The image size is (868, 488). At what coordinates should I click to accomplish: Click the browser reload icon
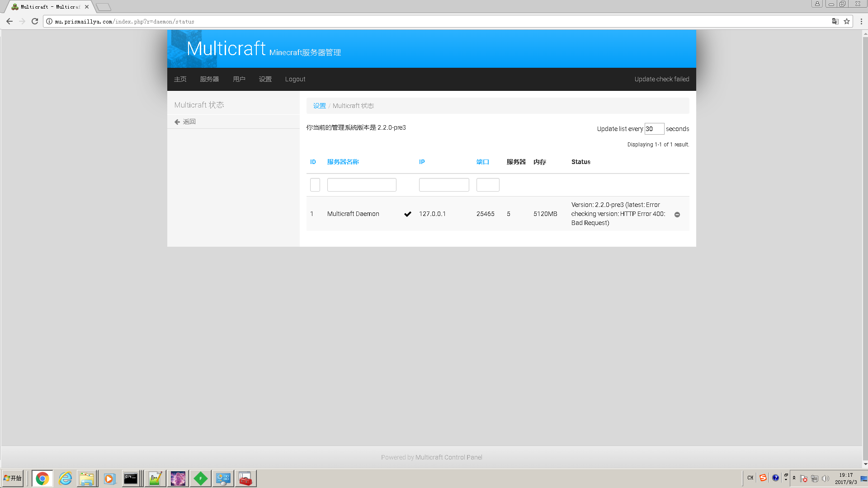point(35,21)
